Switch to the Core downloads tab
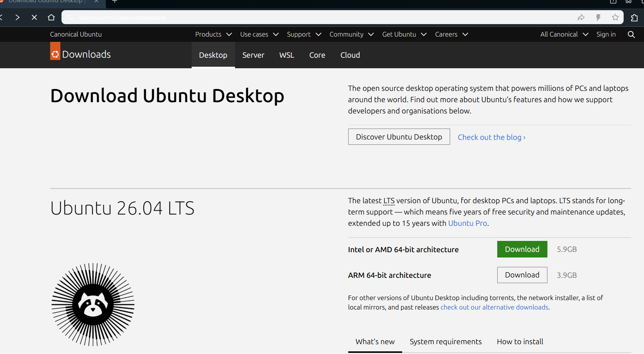644x354 pixels. [x=317, y=55]
